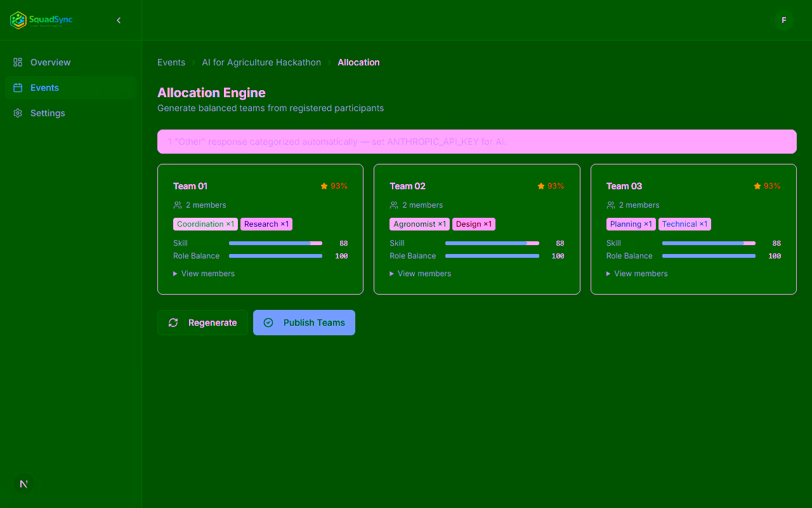The width and height of the screenshot is (812, 508).
Task: Click the SquadSync logo icon
Action: point(18,20)
